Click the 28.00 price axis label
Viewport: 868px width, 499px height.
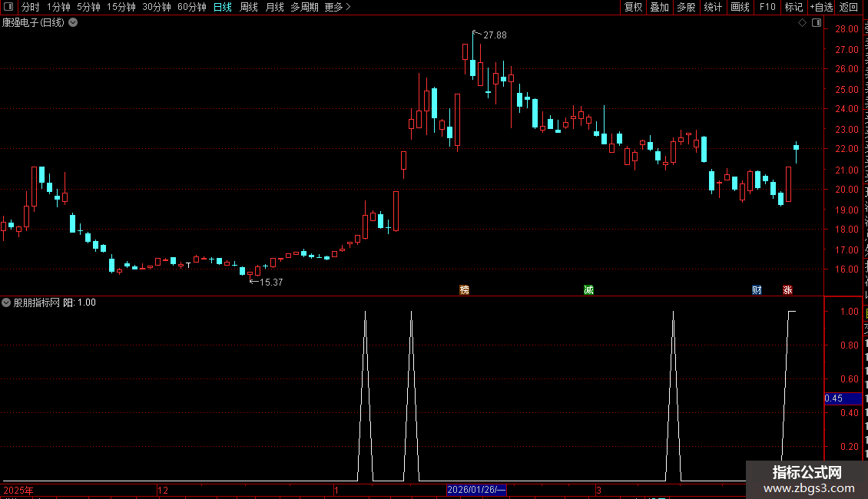point(847,28)
